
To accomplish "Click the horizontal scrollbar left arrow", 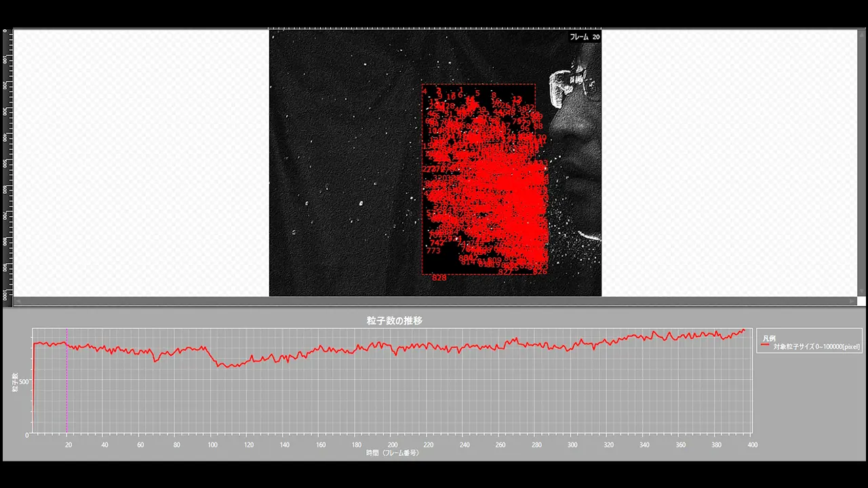I will pos(18,301).
